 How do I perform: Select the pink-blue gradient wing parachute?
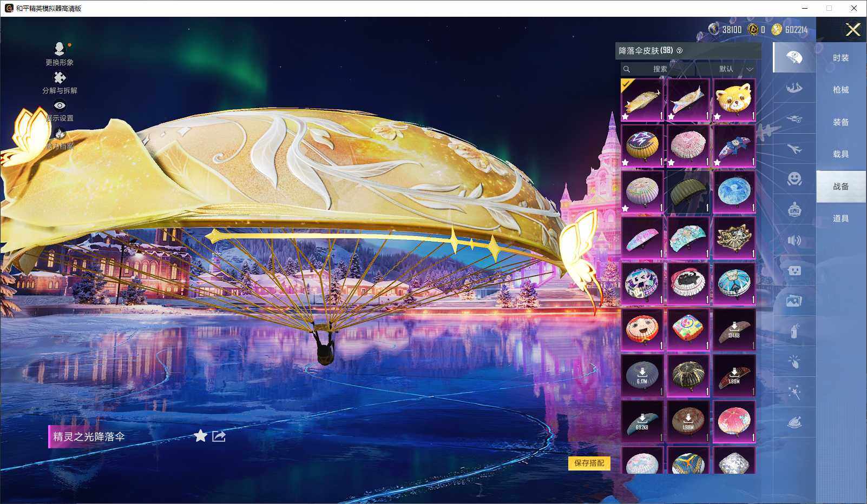642,238
